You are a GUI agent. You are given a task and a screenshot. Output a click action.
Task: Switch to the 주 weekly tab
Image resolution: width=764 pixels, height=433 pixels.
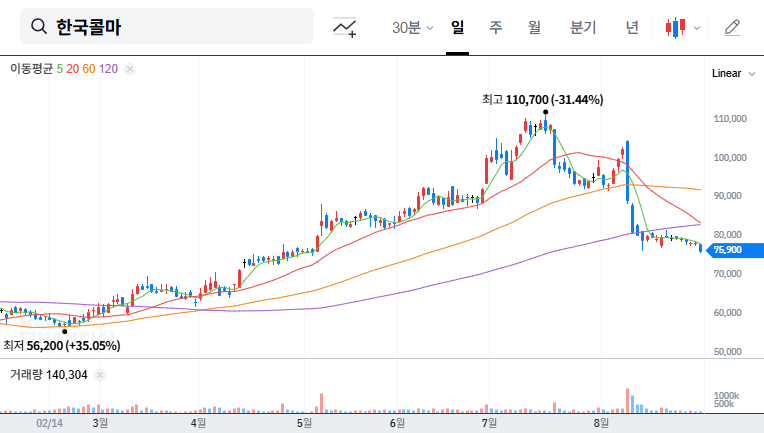496,27
